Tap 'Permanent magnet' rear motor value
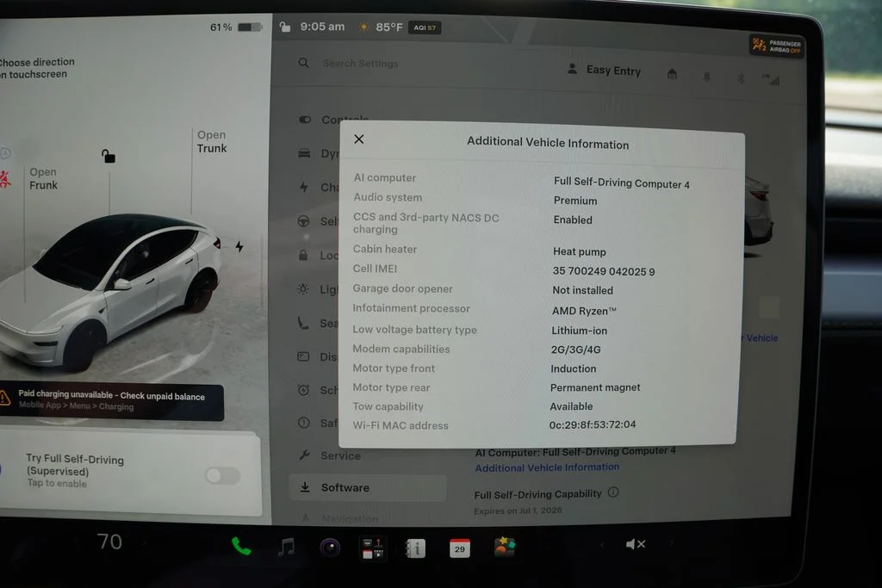The height and width of the screenshot is (588, 882). pyautogui.click(x=595, y=387)
